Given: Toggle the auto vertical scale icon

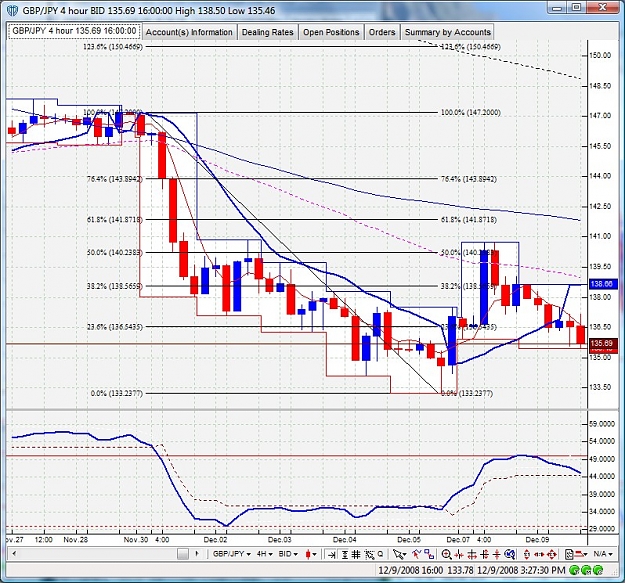Looking at the screenshot, I should pyautogui.click(x=345, y=554).
